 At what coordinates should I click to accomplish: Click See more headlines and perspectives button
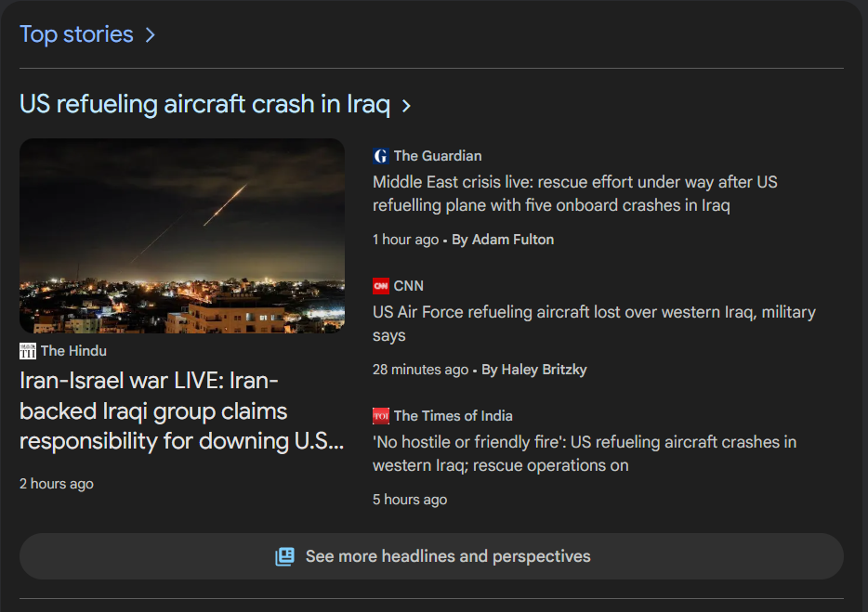click(x=431, y=556)
